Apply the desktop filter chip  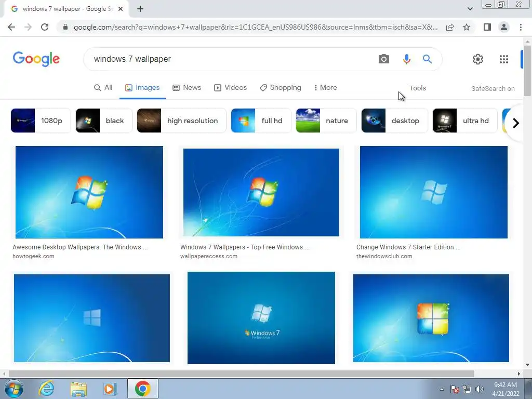(395, 121)
